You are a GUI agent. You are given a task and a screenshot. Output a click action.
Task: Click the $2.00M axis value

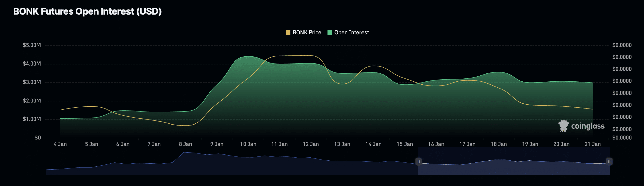pyautogui.click(x=32, y=101)
